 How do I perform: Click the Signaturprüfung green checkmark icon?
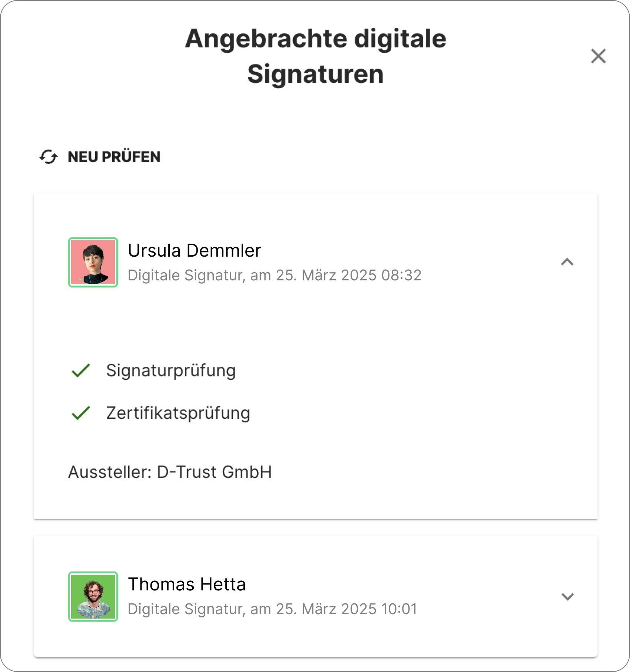[81, 370]
